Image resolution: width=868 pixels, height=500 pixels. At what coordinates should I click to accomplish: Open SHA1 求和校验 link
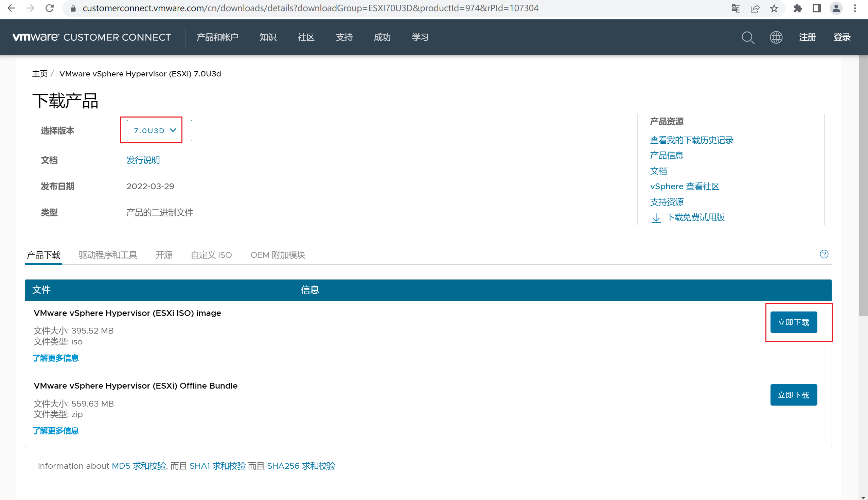pos(218,466)
